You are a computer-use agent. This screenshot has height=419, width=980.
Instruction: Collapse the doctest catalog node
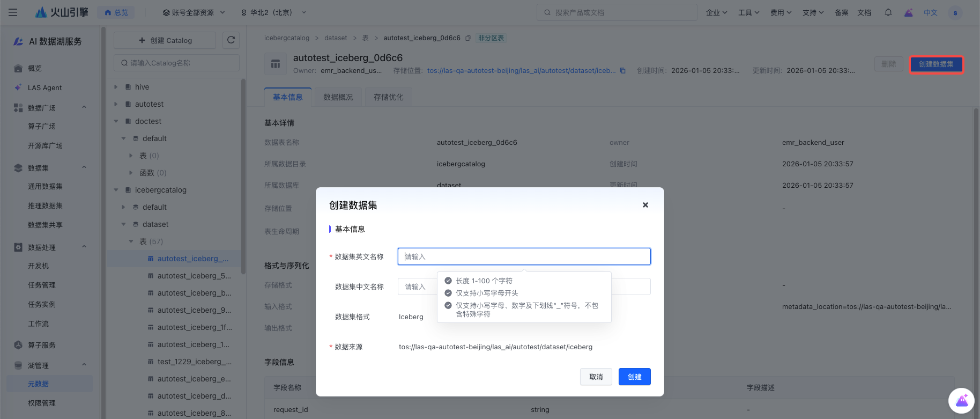(x=116, y=121)
